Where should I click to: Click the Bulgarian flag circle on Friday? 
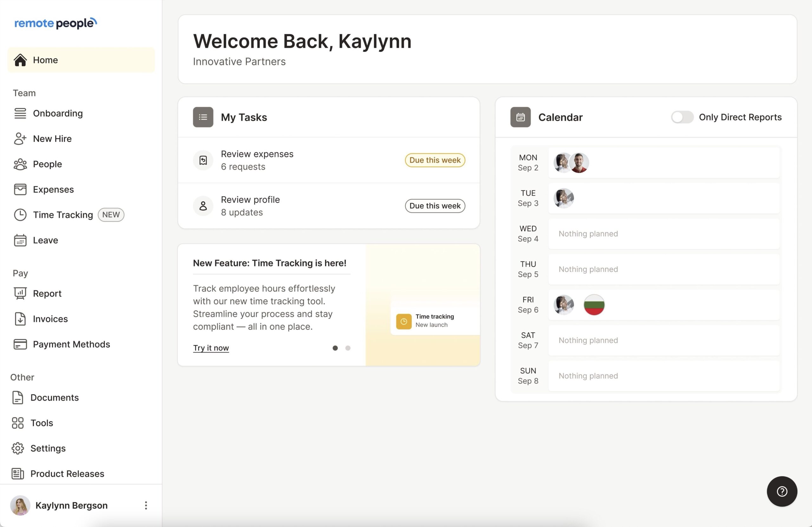point(594,305)
